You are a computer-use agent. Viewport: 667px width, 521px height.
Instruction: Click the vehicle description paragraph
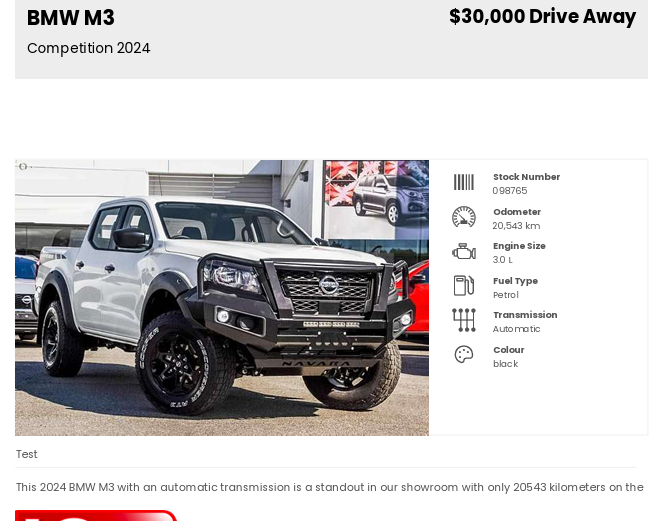point(329,487)
